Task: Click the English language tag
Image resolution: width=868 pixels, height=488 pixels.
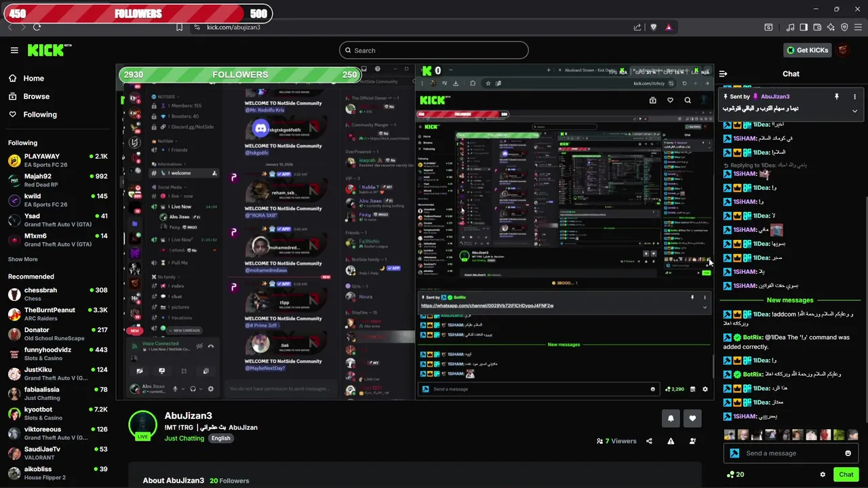Action: click(x=220, y=439)
